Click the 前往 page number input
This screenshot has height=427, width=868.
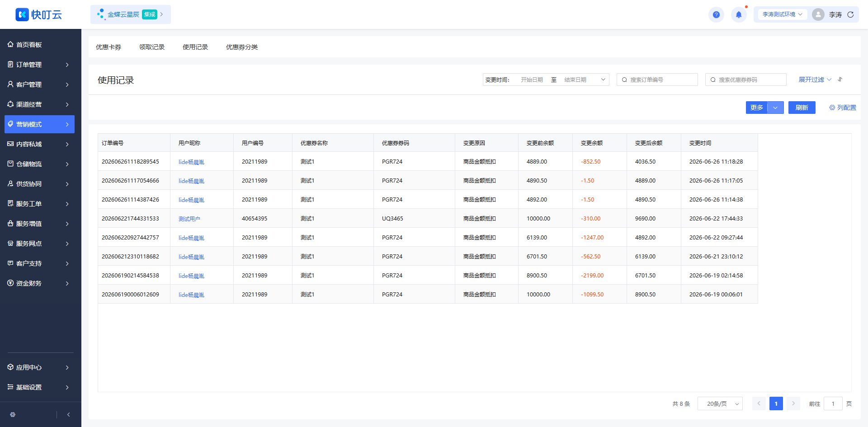(833, 404)
